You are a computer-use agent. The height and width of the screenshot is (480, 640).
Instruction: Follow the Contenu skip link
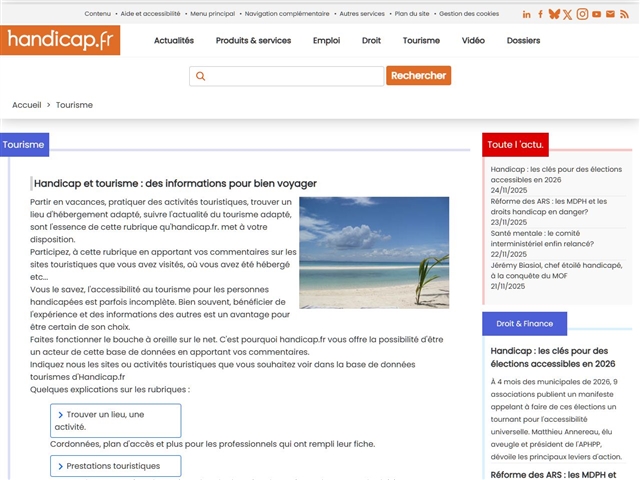click(98, 13)
